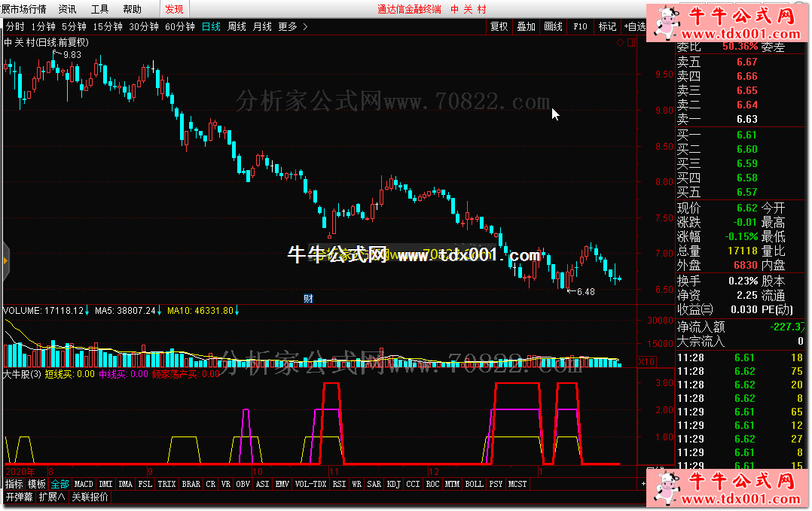Switch chart to 5分钟 period
The width and height of the screenshot is (812, 511).
pos(74,26)
